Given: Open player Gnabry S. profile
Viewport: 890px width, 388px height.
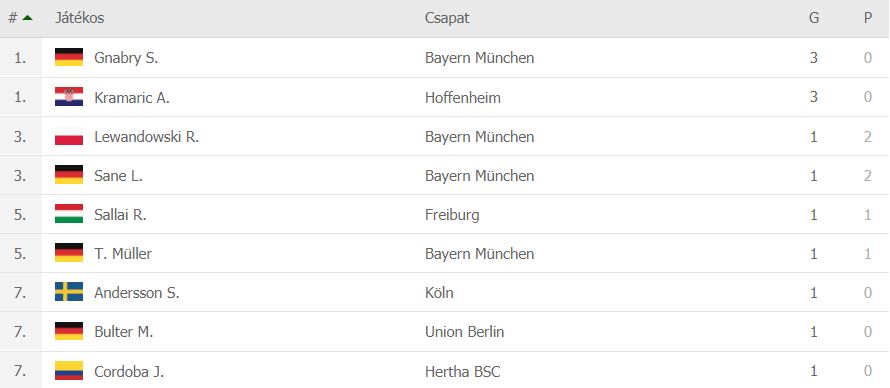Looking at the screenshot, I should 126,58.
